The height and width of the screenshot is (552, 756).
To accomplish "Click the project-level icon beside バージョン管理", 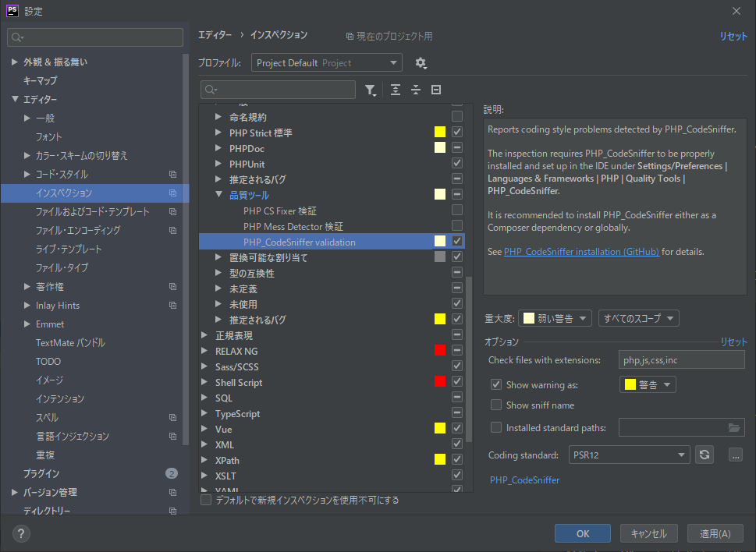I will [x=172, y=492].
